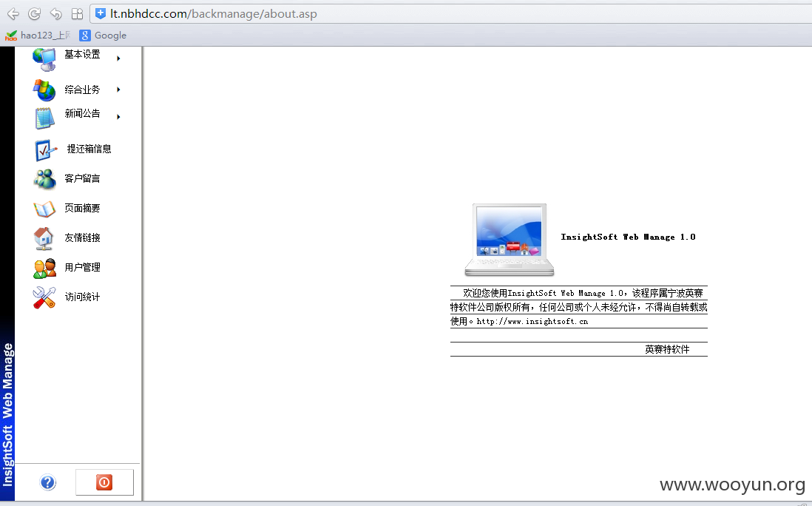812x506 pixels.
Task: Open the 客户留言 menu item
Action: pyautogui.click(x=82, y=179)
